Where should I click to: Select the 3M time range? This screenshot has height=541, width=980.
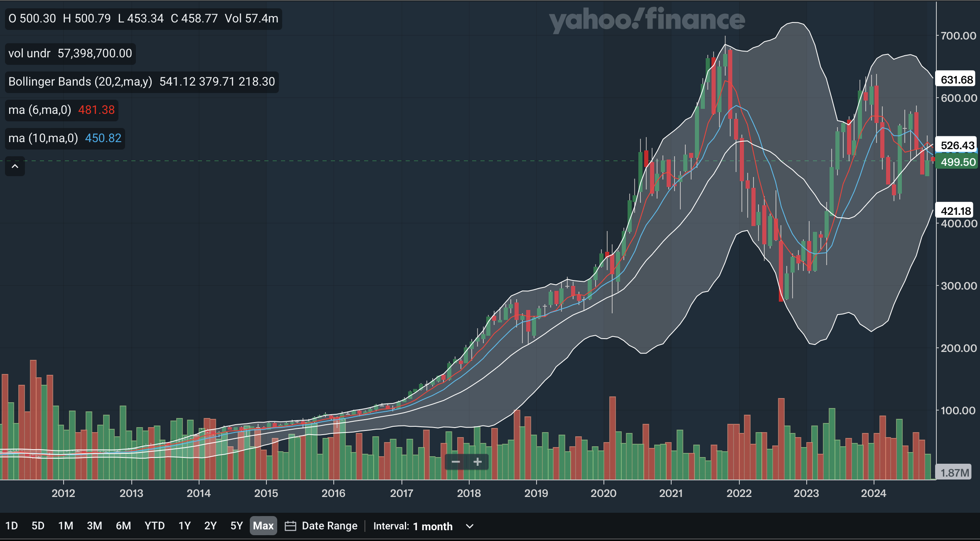pos(94,526)
